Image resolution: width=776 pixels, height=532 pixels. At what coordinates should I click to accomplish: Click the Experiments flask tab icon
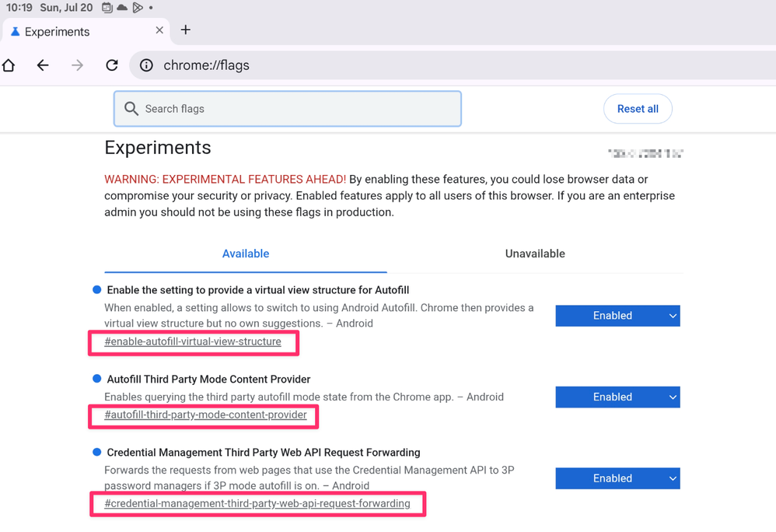tap(15, 32)
